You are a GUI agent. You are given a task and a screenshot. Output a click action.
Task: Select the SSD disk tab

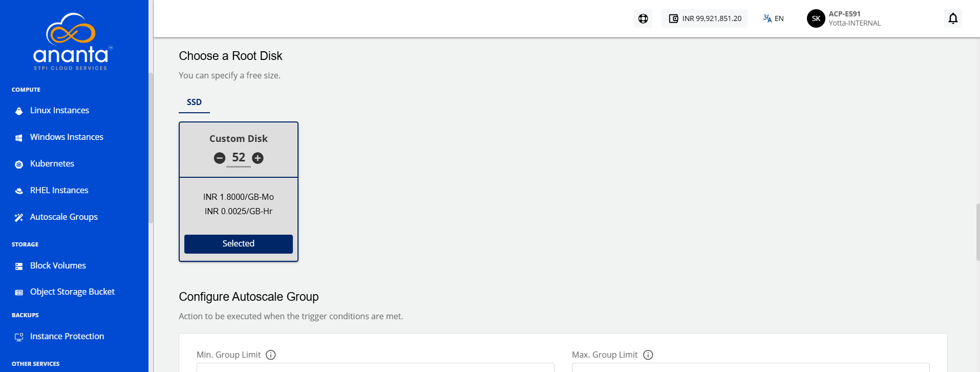tap(194, 102)
